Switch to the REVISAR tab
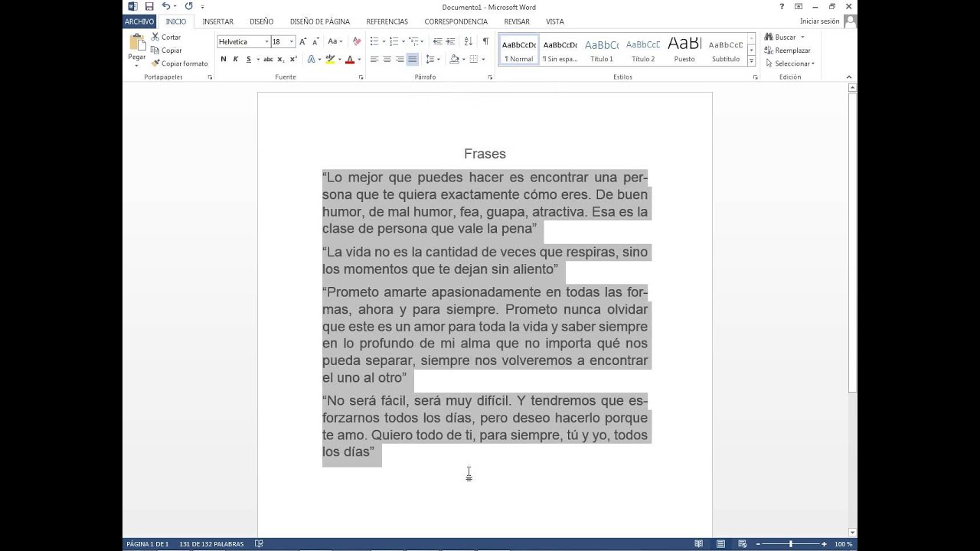This screenshot has height=551, width=980. click(517, 21)
